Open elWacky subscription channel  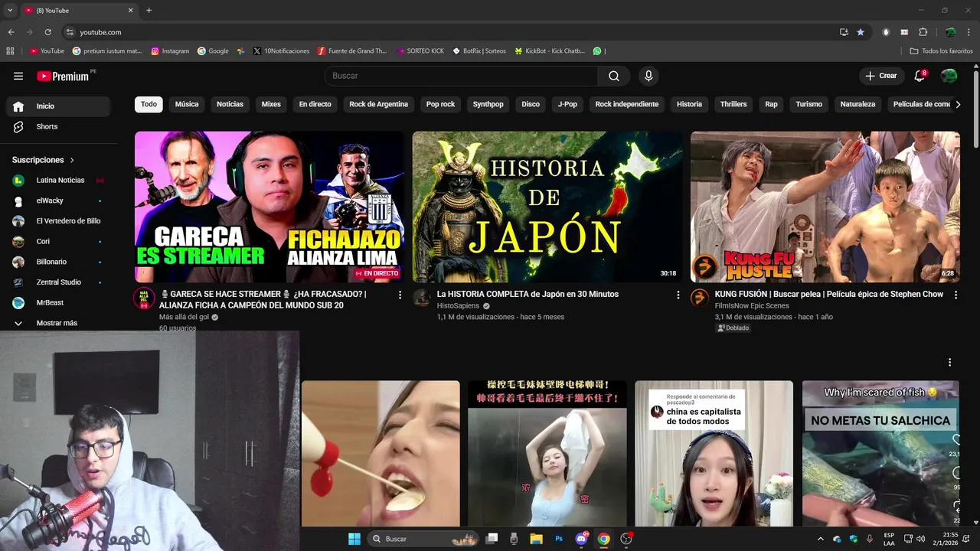click(58, 201)
